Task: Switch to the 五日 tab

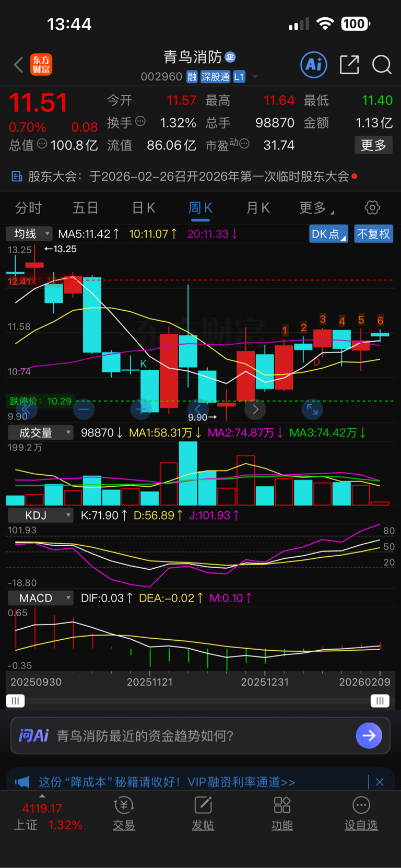Action: click(85, 208)
